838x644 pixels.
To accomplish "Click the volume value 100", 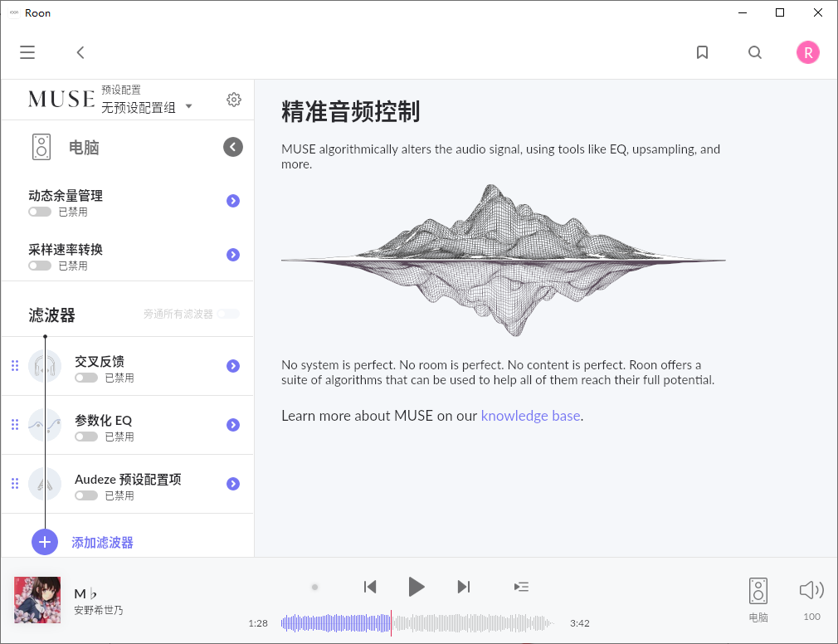I will (811, 617).
